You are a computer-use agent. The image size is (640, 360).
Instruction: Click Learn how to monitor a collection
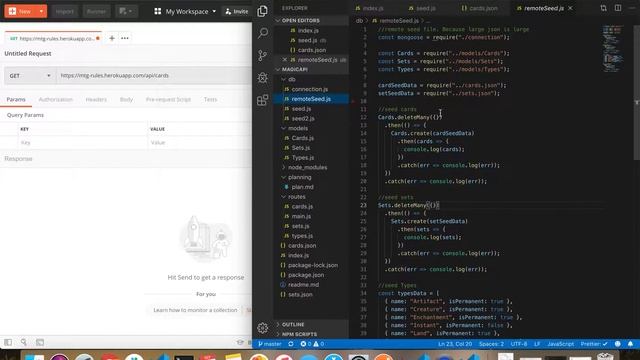[195, 310]
